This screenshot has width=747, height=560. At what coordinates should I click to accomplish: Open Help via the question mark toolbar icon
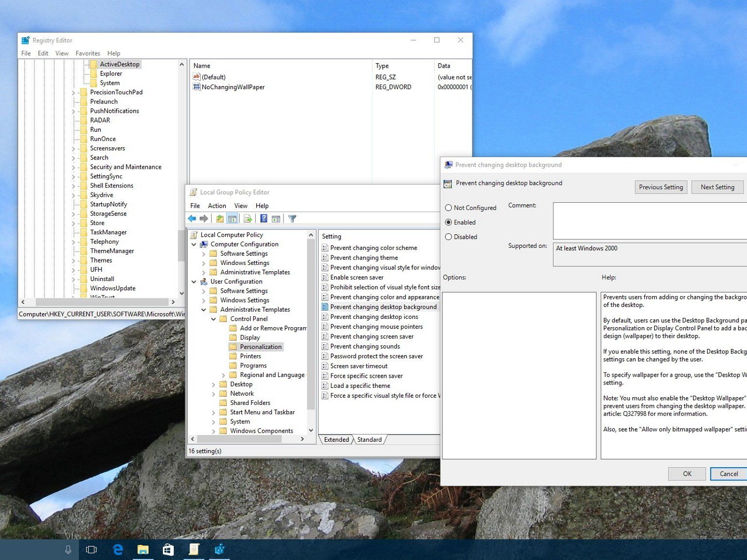pos(263,219)
